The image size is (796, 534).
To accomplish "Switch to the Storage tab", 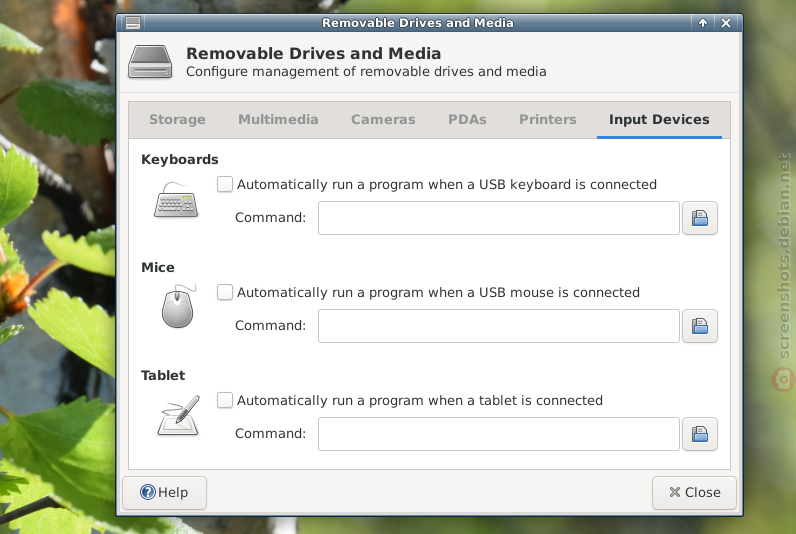I will [177, 120].
